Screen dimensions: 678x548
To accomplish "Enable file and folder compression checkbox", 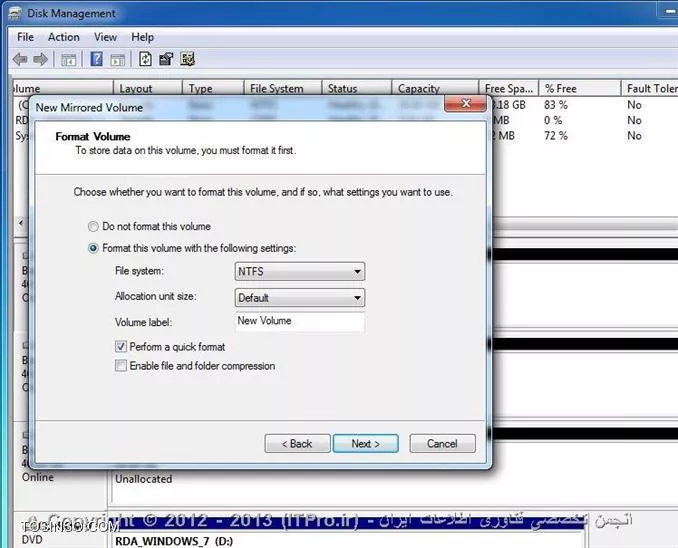I will (121, 365).
